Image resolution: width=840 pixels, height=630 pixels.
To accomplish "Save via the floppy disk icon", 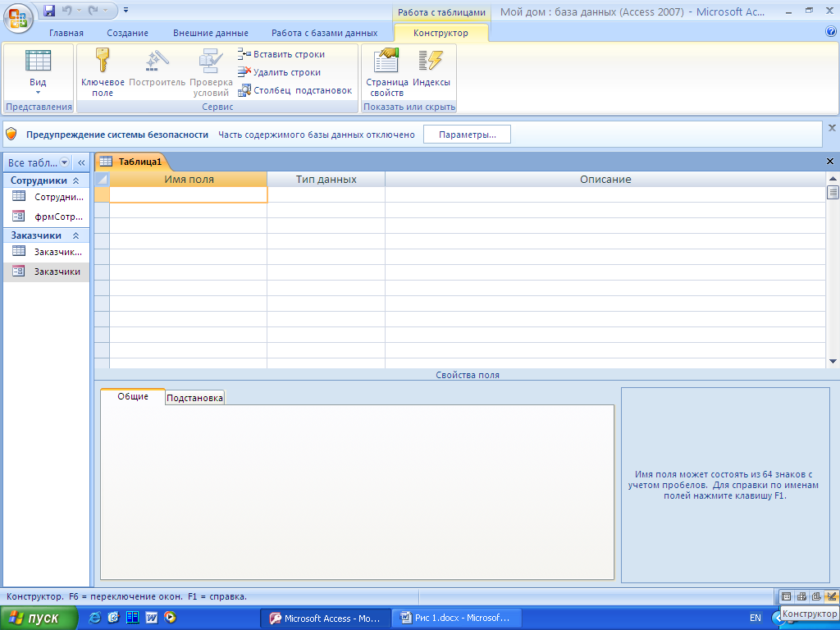I will click(49, 10).
